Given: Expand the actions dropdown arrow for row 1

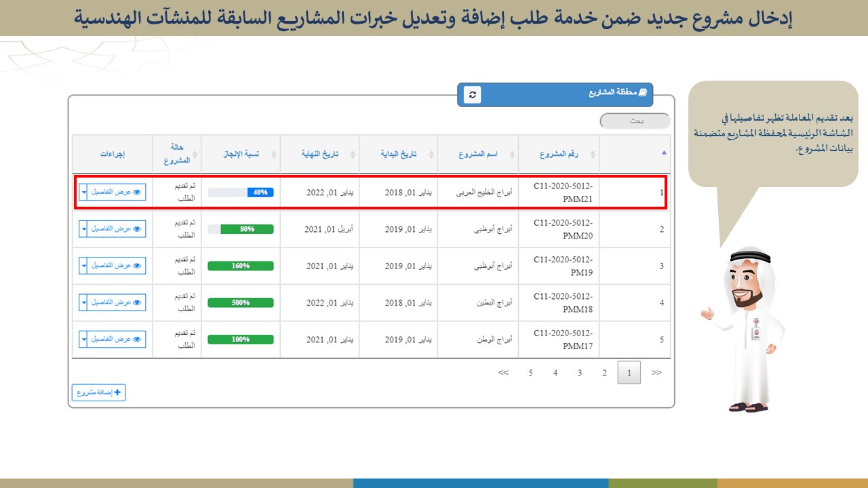Looking at the screenshot, I should [84, 192].
